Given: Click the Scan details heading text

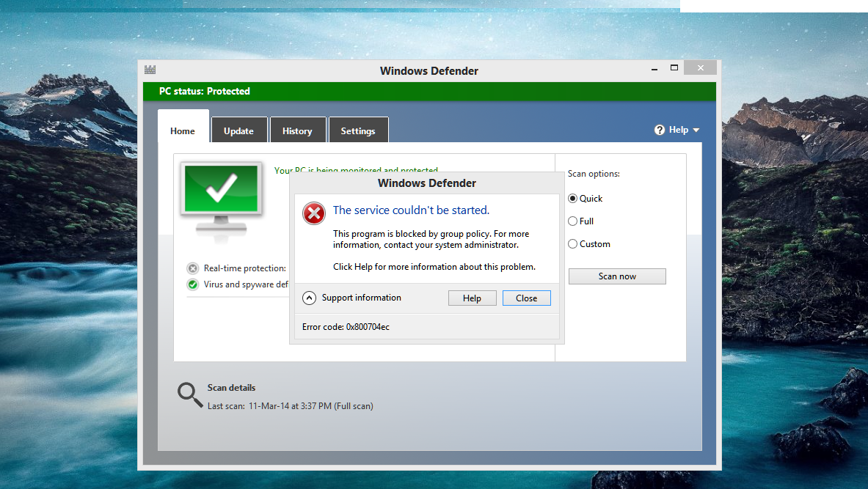Looking at the screenshot, I should 231,388.
